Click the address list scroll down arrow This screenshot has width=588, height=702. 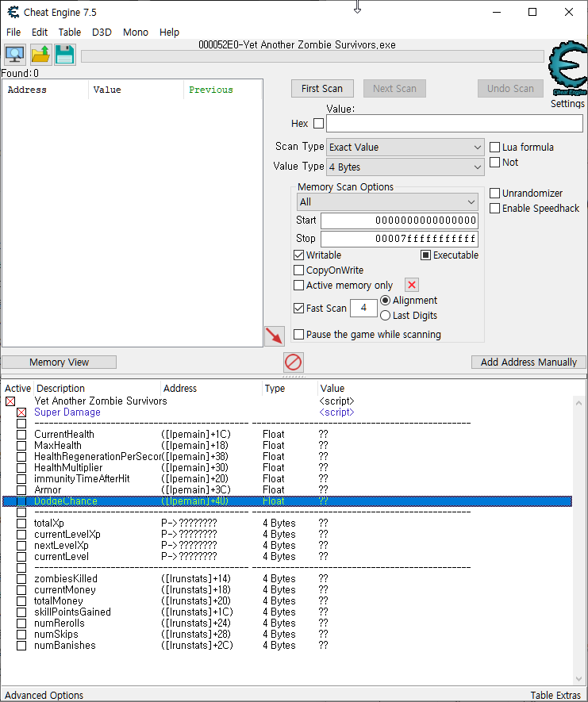click(578, 679)
